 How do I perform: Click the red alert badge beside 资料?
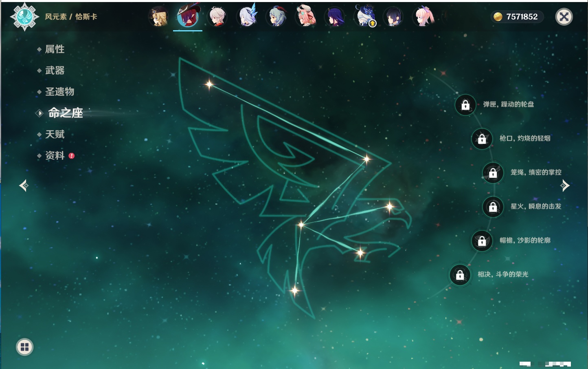pos(72,156)
